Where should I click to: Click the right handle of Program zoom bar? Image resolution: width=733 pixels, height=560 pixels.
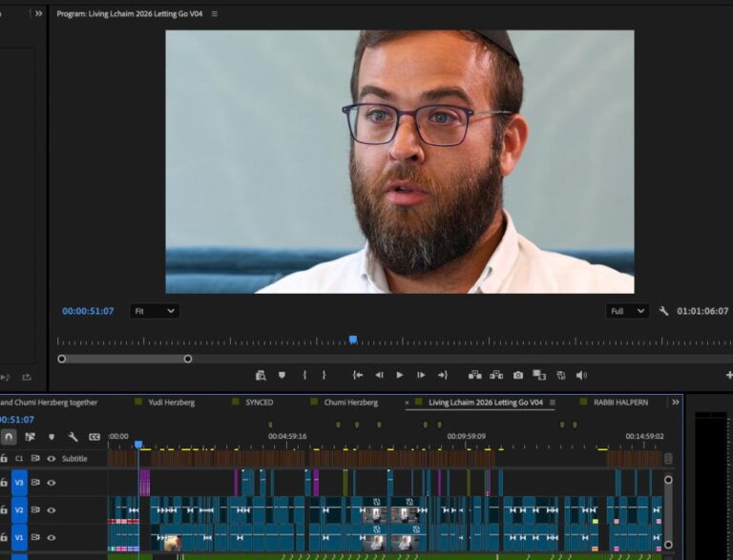pyautogui.click(x=188, y=359)
